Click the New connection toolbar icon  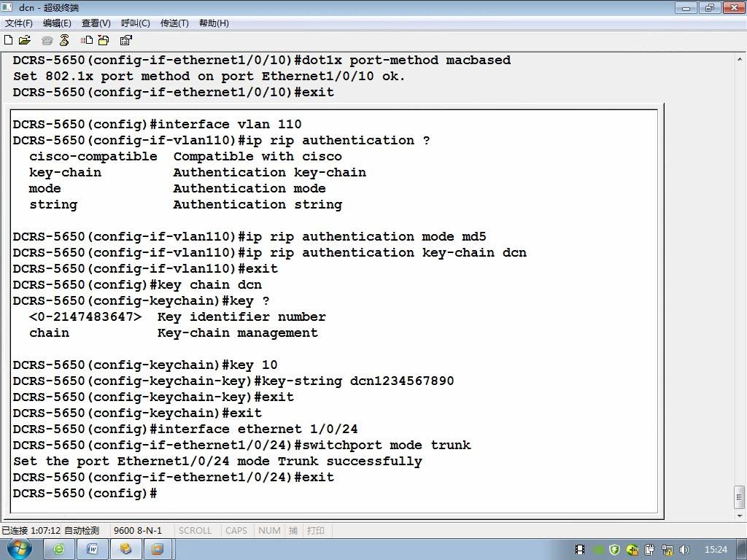pos(8,41)
